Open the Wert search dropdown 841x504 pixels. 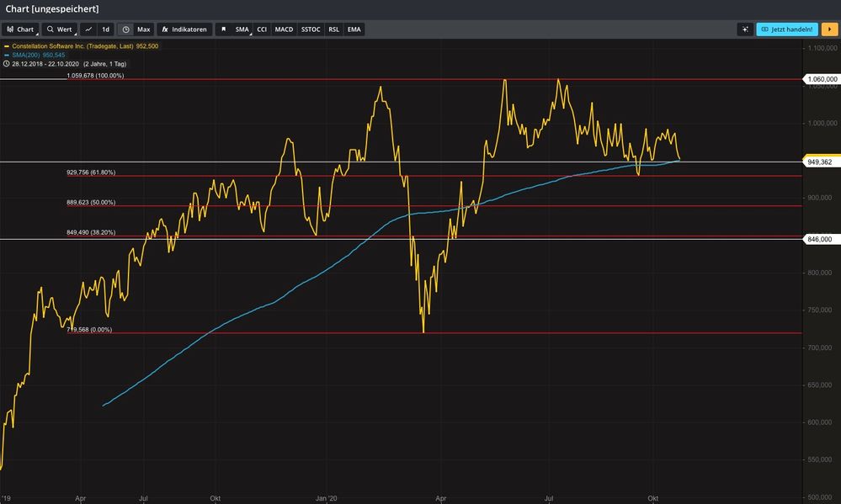click(x=60, y=29)
